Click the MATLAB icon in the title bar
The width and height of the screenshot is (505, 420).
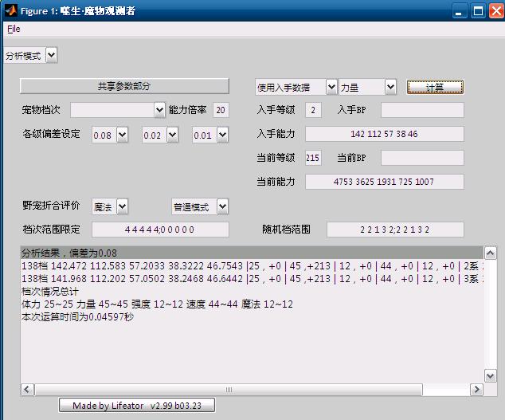click(x=11, y=11)
